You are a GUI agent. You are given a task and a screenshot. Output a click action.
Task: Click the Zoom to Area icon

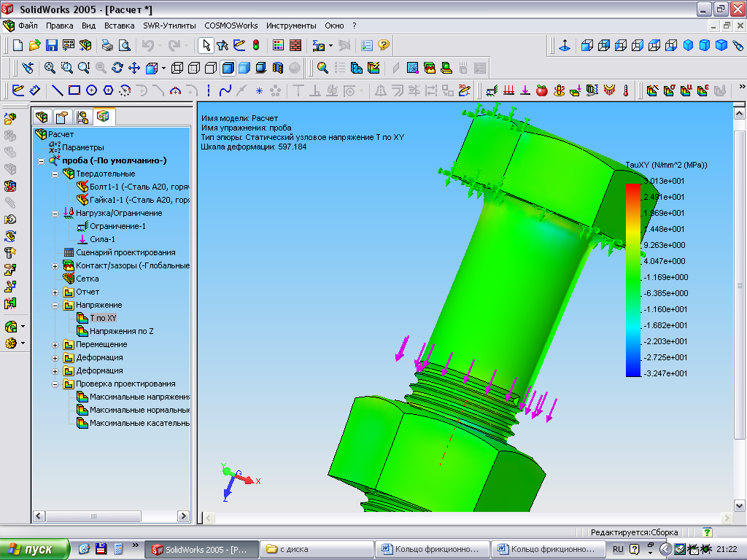66,68
